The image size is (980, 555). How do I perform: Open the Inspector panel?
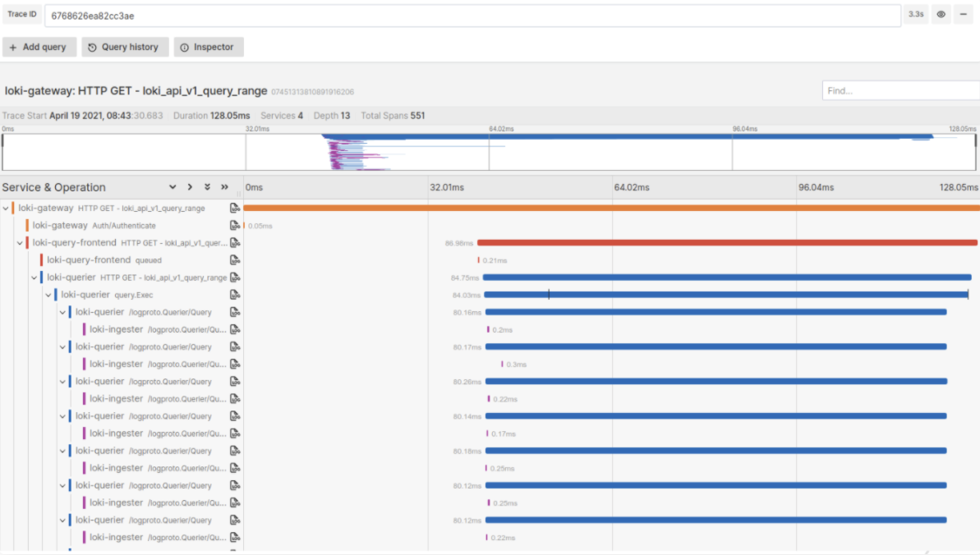pos(208,47)
